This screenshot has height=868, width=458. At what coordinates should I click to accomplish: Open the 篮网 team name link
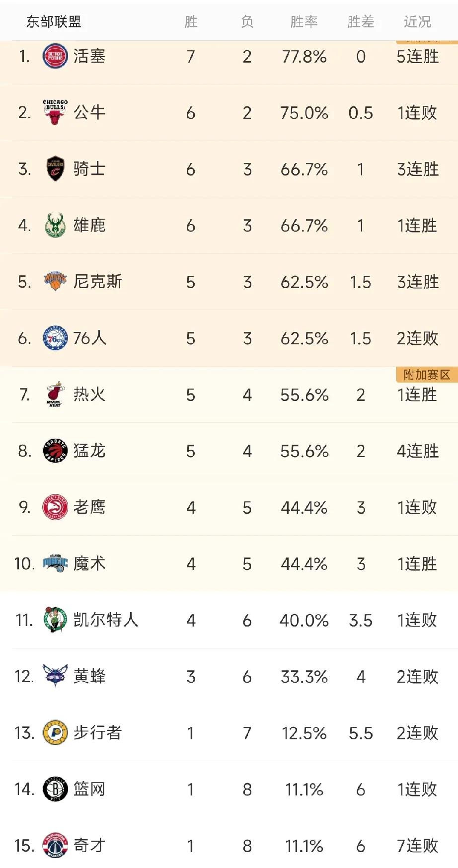89,789
